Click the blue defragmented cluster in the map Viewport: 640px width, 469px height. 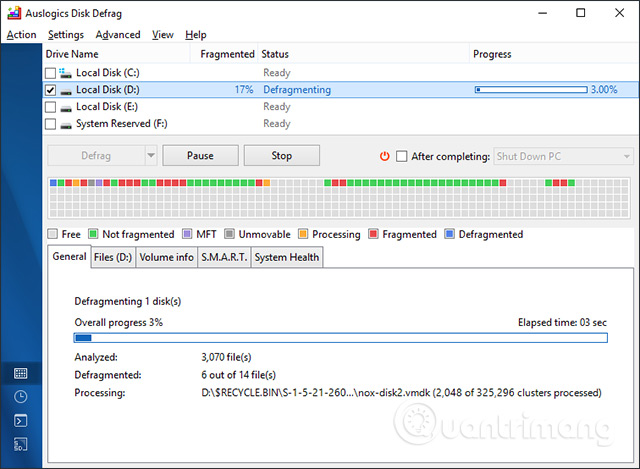(53, 183)
